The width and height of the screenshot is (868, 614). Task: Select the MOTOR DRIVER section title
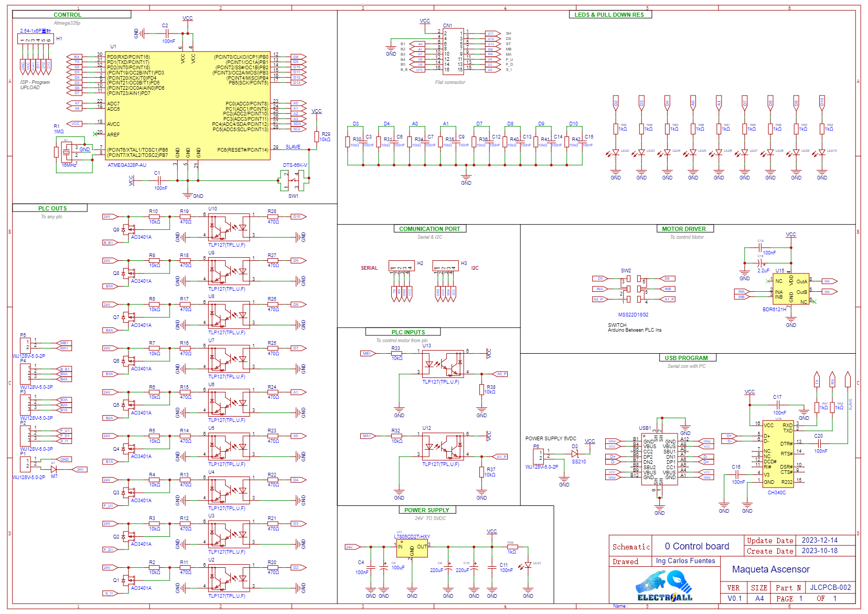[683, 229]
